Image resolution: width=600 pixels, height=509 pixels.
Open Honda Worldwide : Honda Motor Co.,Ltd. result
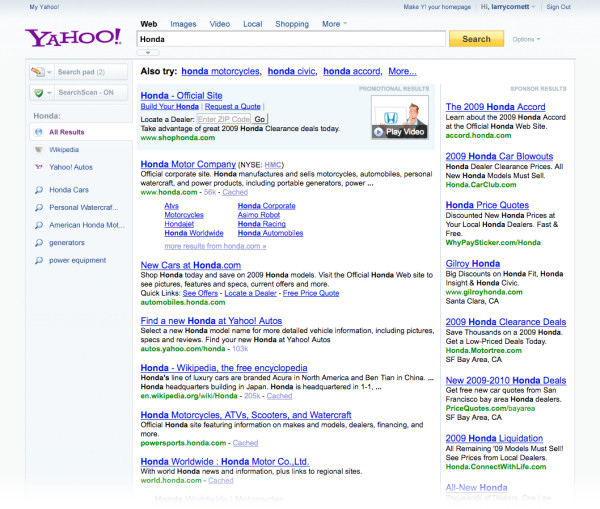(225, 462)
